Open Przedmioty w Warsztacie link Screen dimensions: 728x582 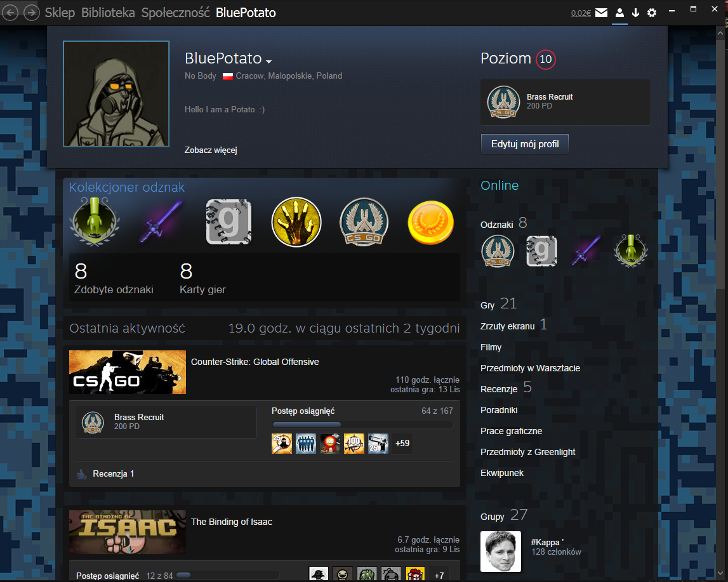tap(530, 368)
